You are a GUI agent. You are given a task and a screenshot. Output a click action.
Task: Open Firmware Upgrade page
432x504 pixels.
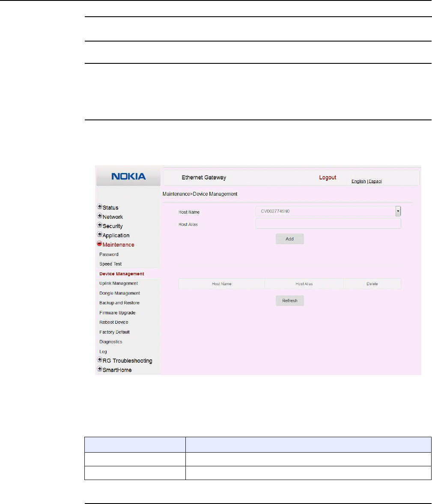[117, 313]
